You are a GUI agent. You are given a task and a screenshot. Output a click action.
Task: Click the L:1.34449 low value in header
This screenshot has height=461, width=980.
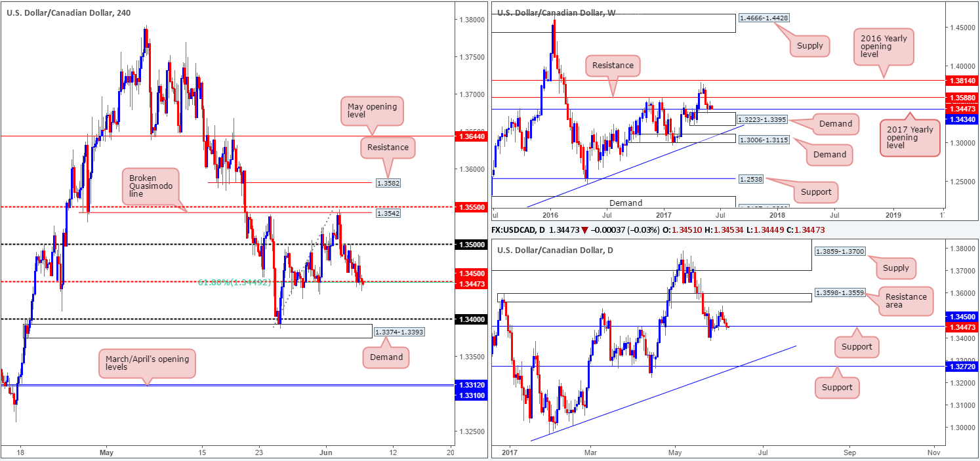point(767,231)
